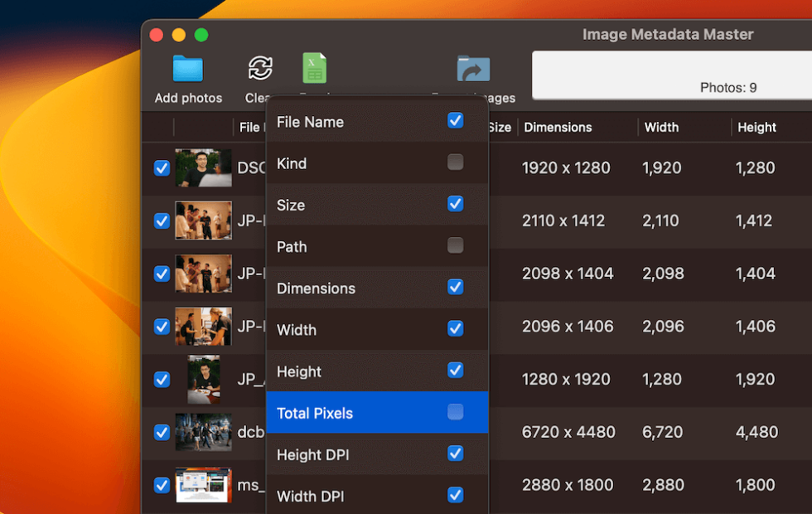The height and width of the screenshot is (514, 812).
Task: Click the export images folder arrow icon
Action: point(473,69)
